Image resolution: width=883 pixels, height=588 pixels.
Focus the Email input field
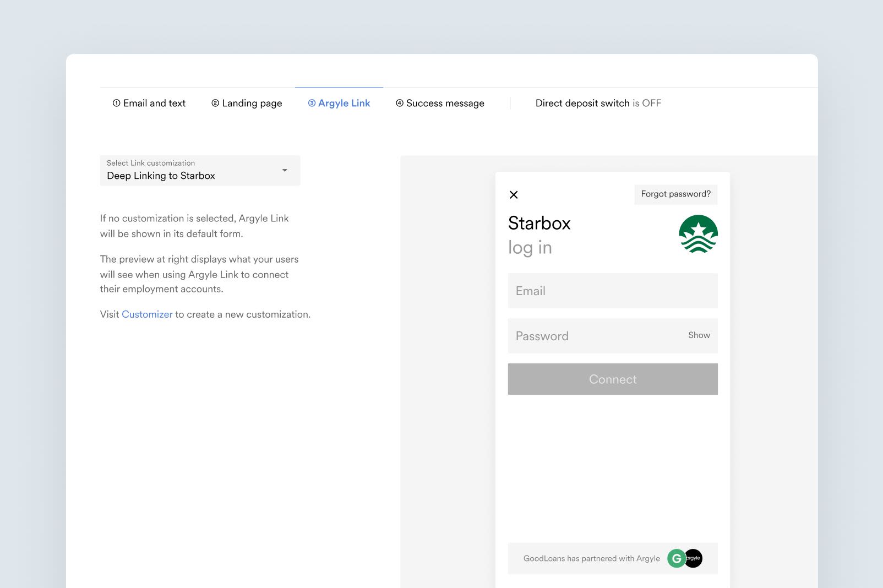tap(613, 291)
